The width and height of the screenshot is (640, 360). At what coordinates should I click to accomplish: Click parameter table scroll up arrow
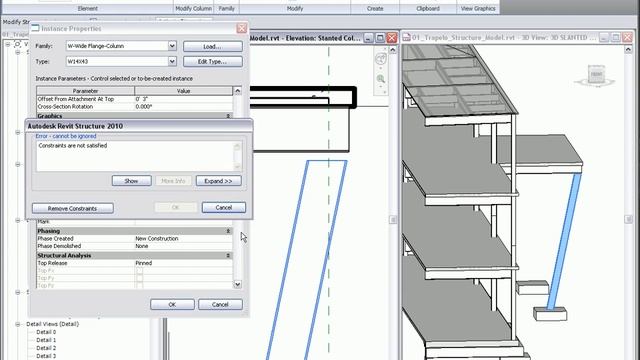point(237,91)
